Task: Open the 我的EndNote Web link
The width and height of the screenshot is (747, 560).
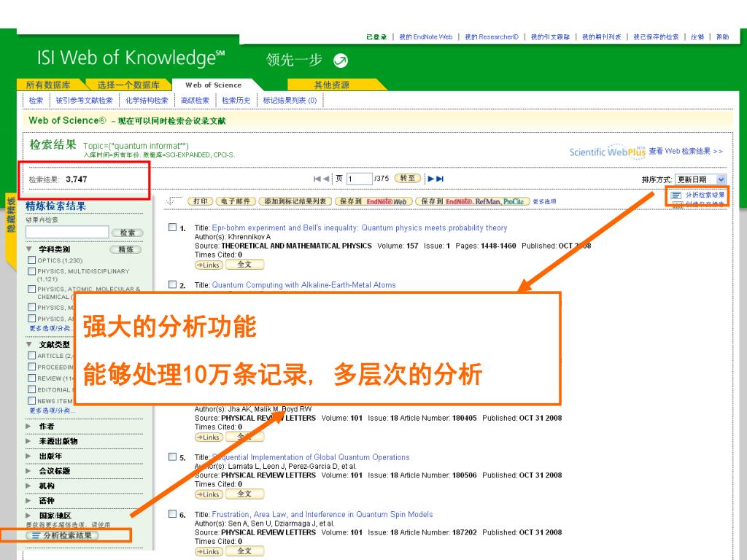Action: 426,36
